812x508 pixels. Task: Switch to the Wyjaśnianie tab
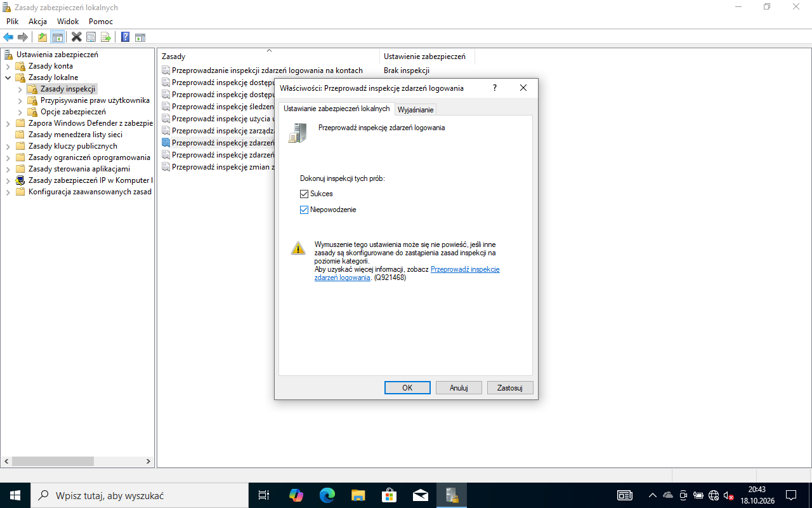click(x=416, y=110)
